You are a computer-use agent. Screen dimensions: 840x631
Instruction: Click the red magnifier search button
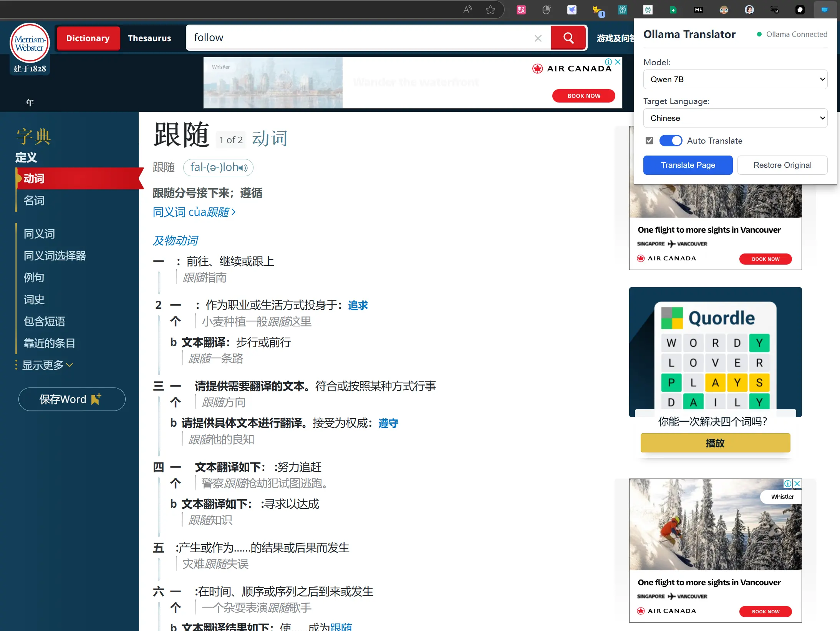pyautogui.click(x=568, y=38)
